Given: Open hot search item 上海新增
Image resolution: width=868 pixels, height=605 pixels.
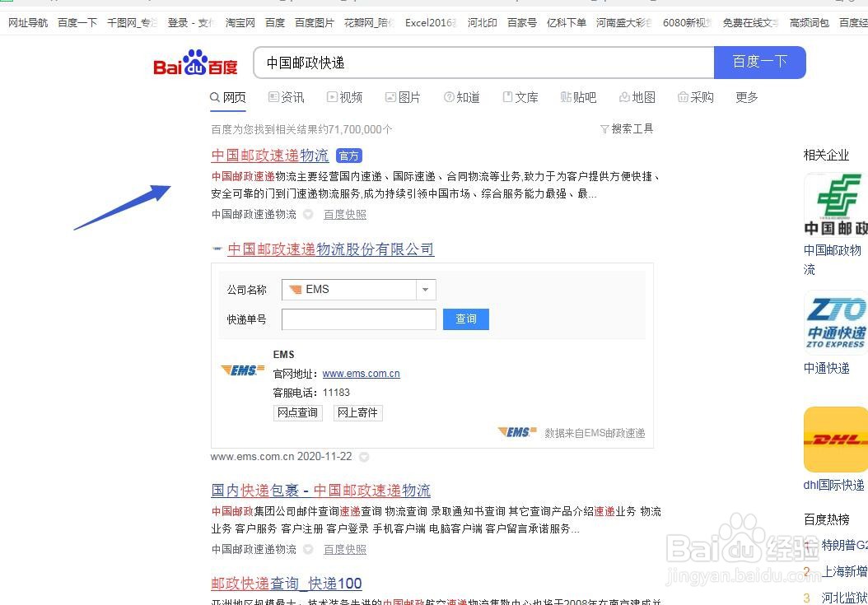Looking at the screenshot, I should [845, 571].
